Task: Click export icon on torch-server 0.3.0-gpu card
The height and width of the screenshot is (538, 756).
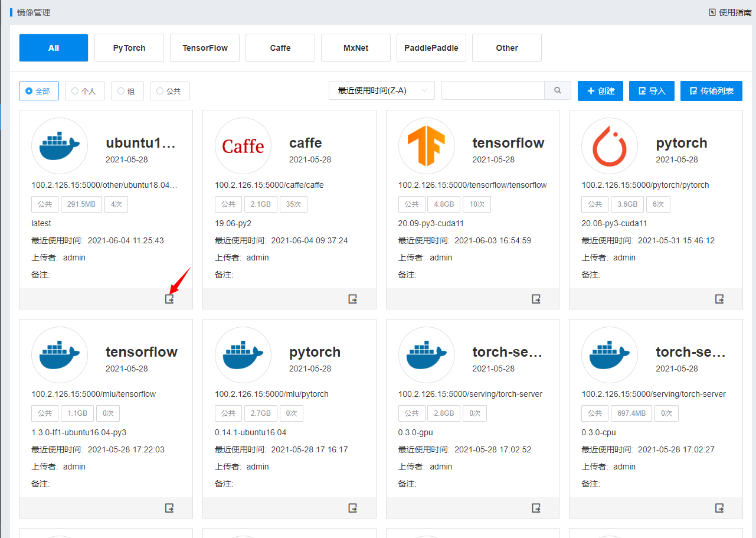Action: point(536,508)
